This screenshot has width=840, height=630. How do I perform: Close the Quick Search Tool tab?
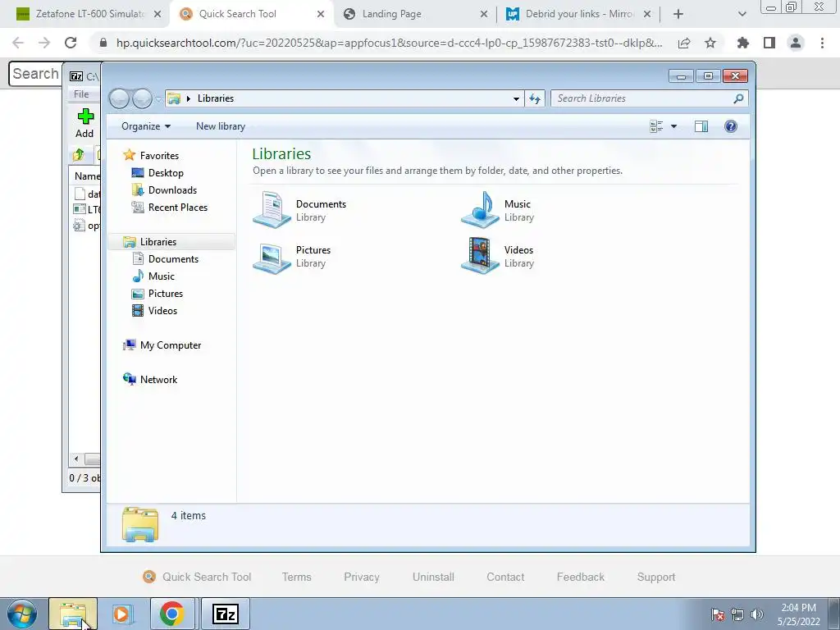(321, 14)
